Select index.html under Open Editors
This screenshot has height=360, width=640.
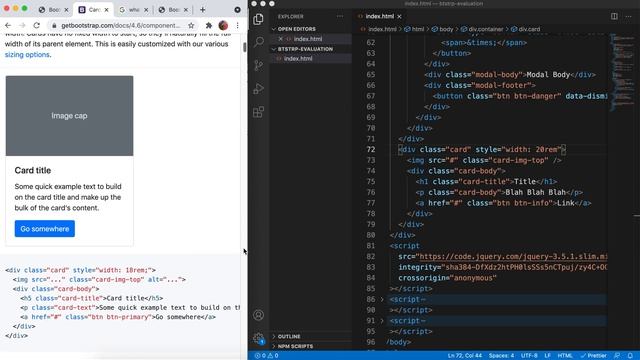click(308, 39)
